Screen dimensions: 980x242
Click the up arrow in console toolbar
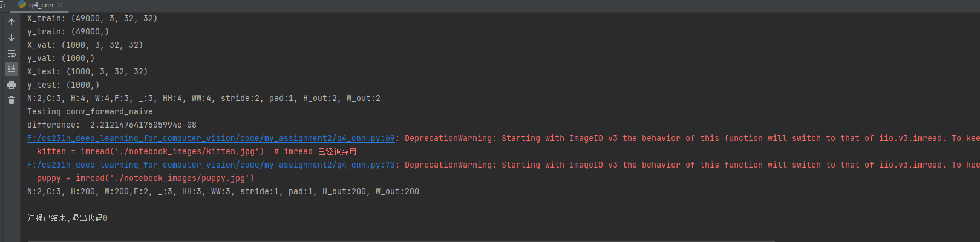click(x=11, y=22)
